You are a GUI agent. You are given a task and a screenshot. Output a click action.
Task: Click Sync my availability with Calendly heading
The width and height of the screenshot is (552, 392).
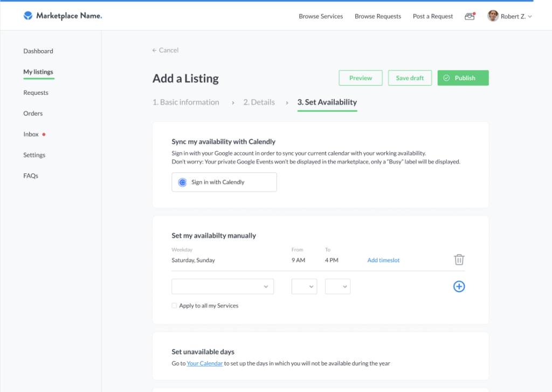point(224,141)
